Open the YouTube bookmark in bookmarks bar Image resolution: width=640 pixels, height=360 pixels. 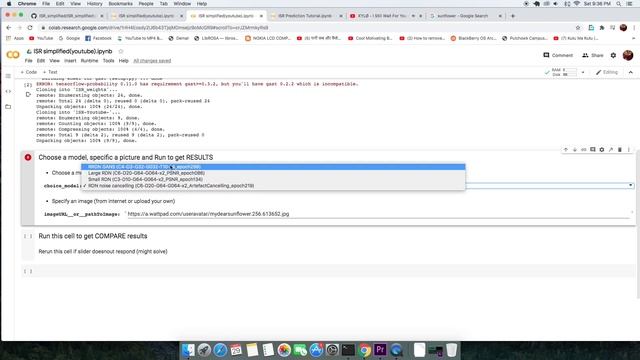[41, 38]
